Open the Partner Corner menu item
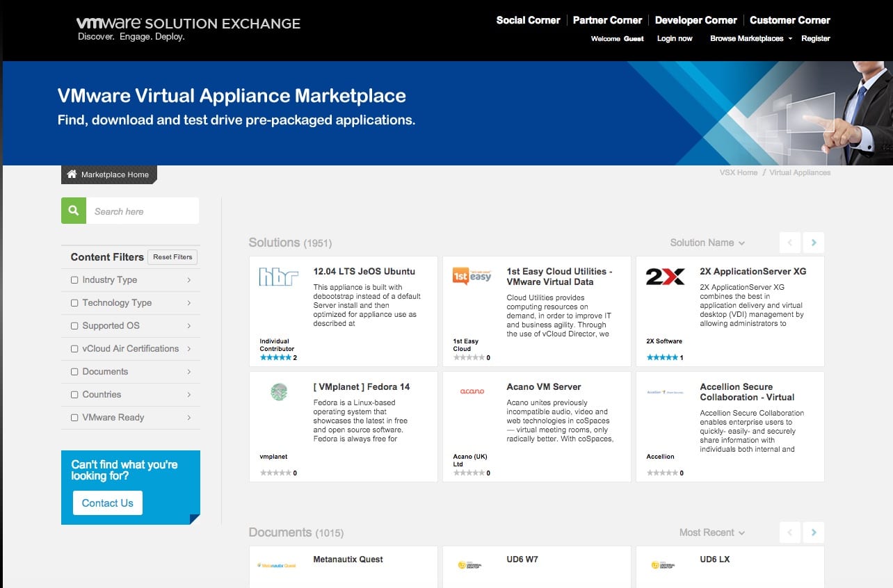Viewport: 893px width, 588px height. [607, 20]
